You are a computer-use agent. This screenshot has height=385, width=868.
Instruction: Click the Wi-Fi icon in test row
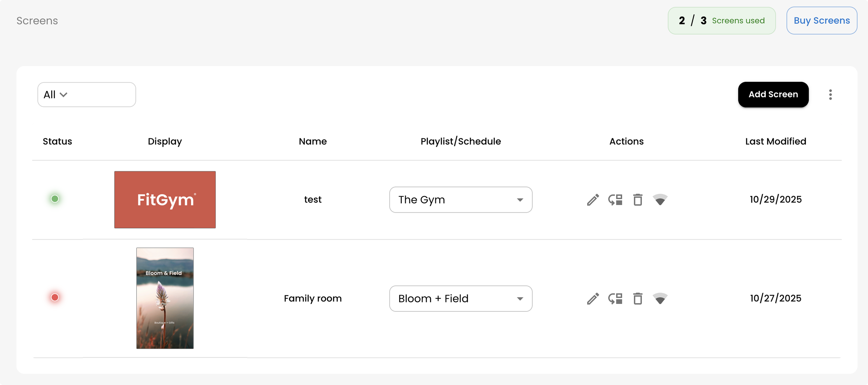tap(660, 200)
